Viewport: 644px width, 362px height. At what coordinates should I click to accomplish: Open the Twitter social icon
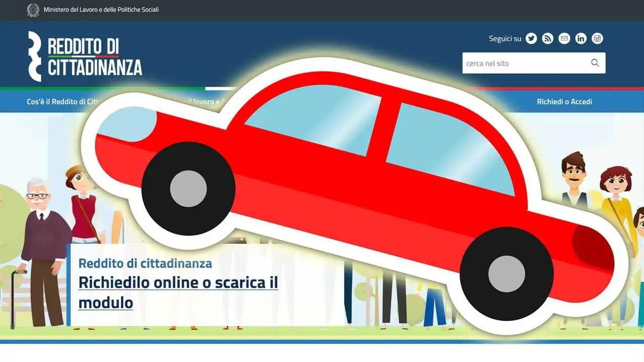pos(531,38)
